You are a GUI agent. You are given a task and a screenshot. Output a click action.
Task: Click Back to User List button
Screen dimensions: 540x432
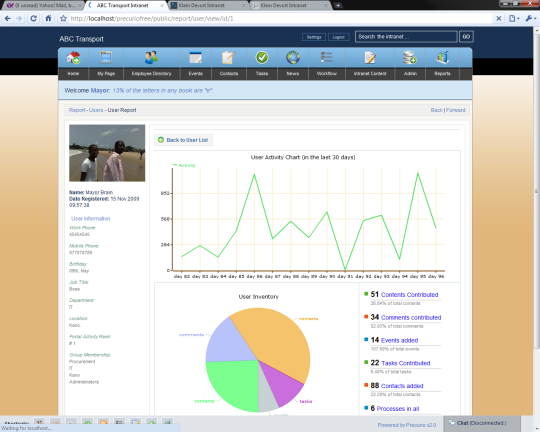pyautogui.click(x=183, y=140)
